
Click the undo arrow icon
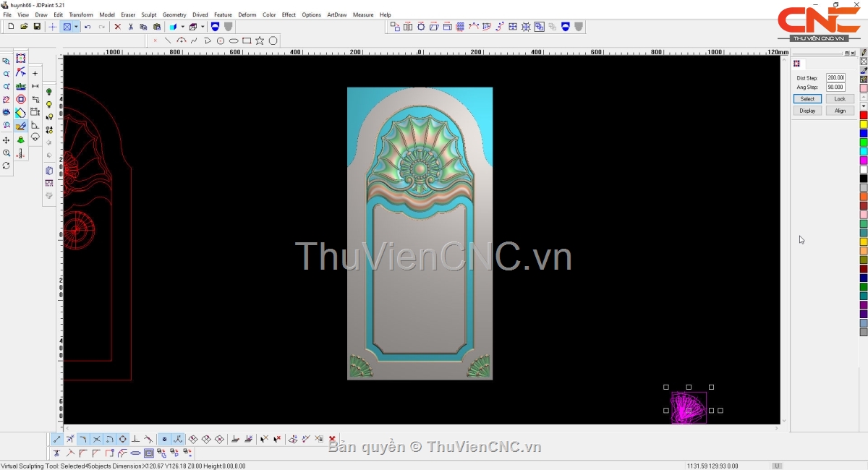(88, 27)
